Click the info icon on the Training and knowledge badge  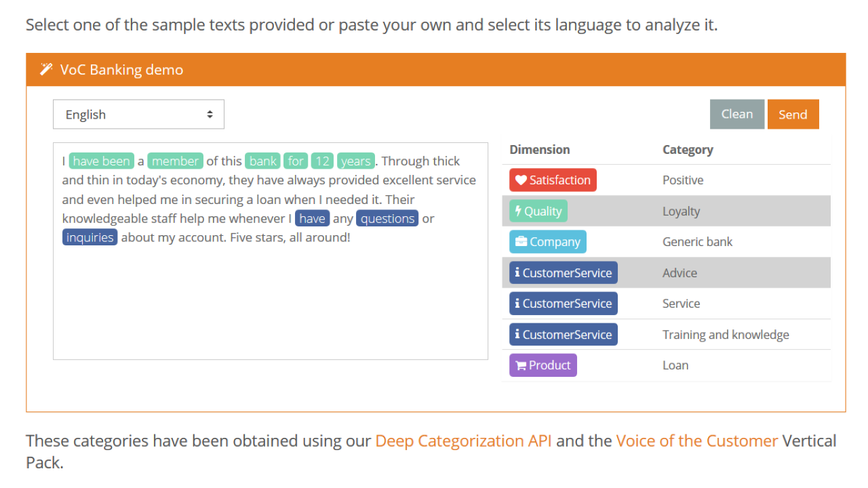517,334
